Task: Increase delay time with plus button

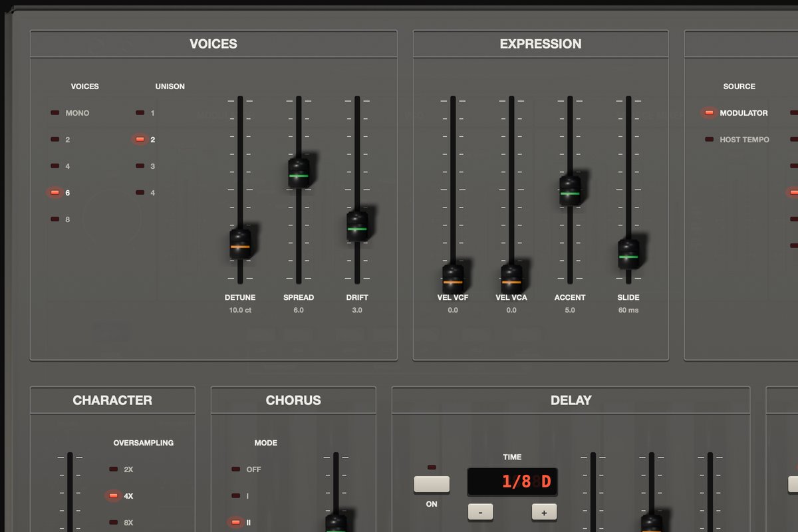Action: tap(544, 512)
